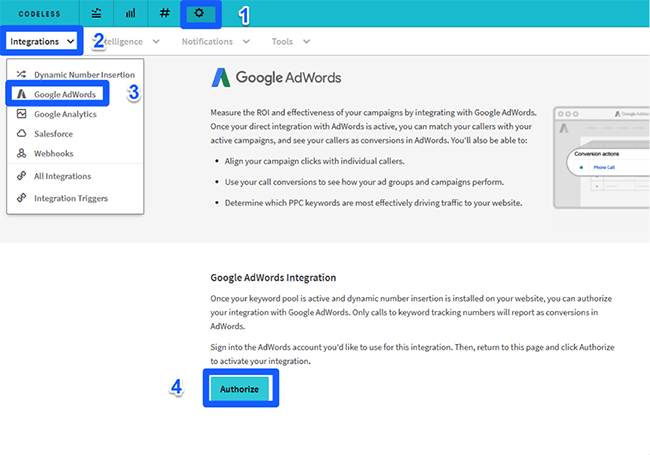
Task: Click the Conversion actions preview thumbnail
Action: (x=601, y=157)
